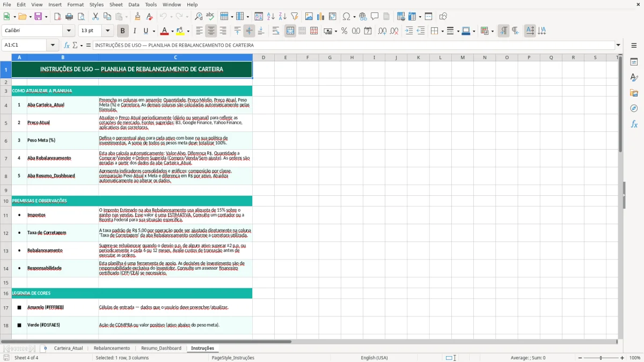Open the Data menu

tap(134, 4)
